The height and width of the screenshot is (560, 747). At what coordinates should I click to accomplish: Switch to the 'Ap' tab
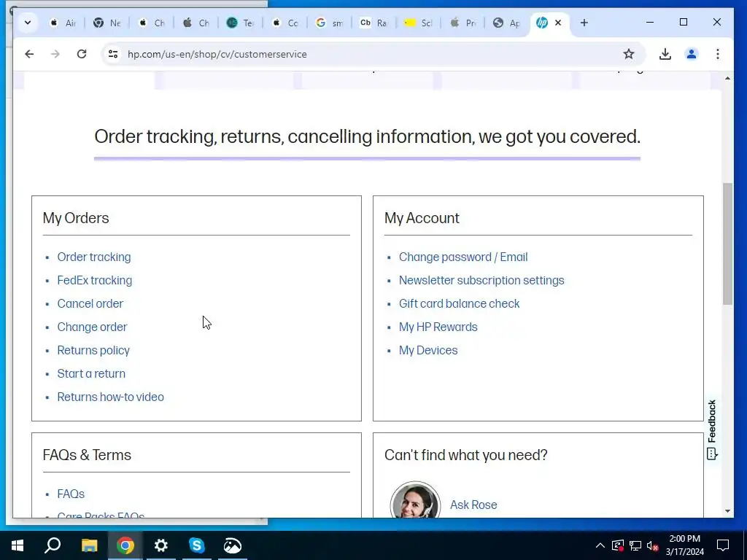(506, 23)
